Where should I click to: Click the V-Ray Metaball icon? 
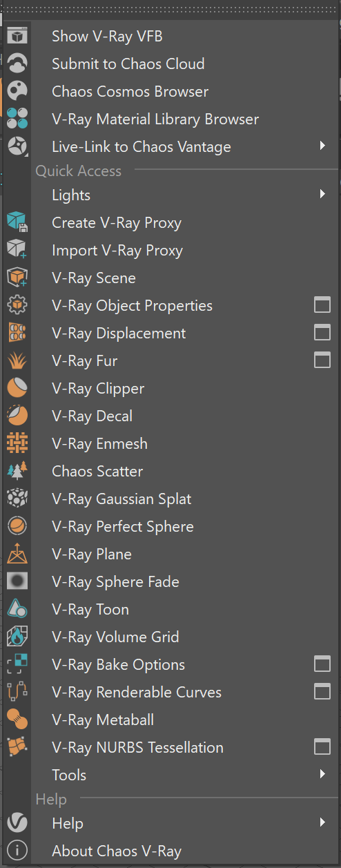click(17, 720)
